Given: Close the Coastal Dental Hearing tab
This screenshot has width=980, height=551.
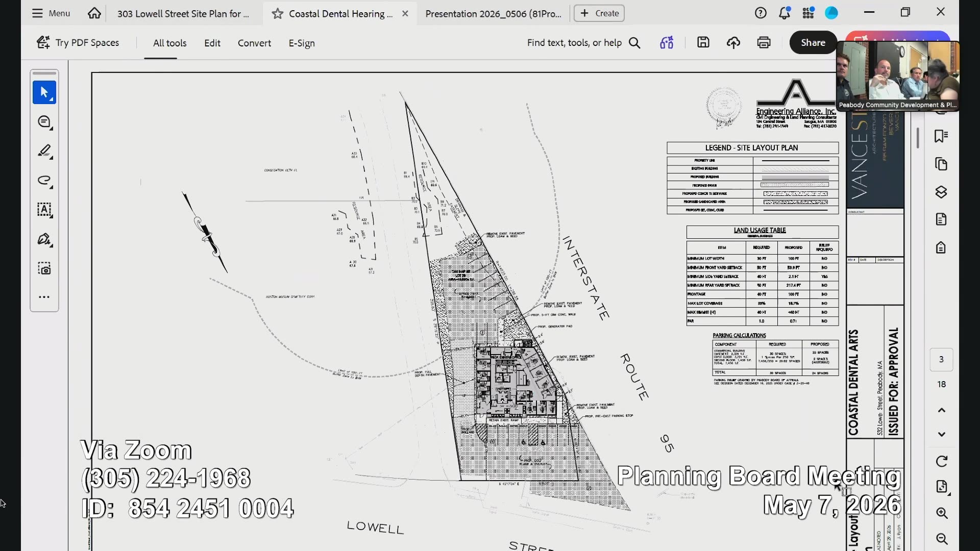Looking at the screenshot, I should point(405,14).
